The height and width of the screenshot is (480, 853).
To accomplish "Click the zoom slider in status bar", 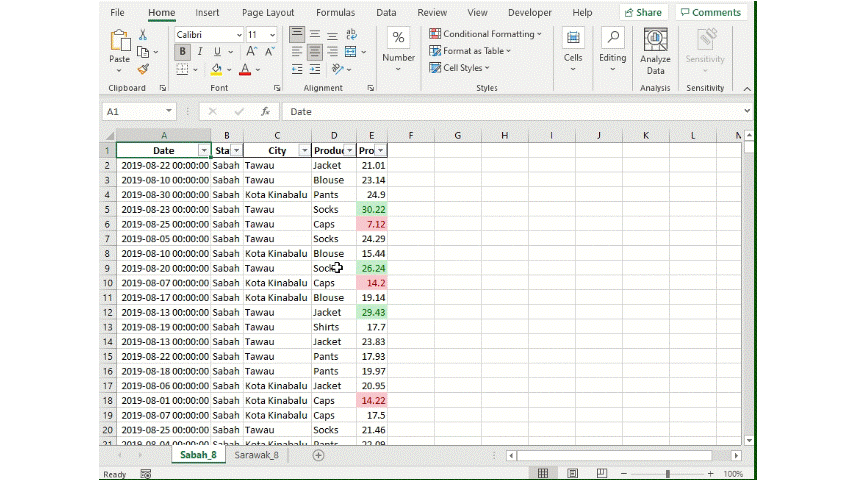I will point(667,473).
